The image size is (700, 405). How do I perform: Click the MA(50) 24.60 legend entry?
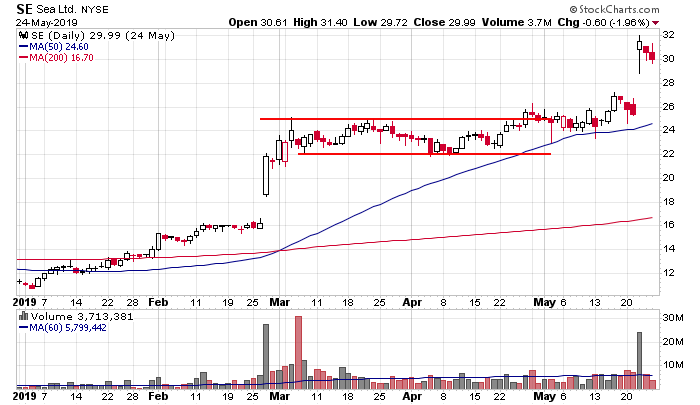coord(54,46)
